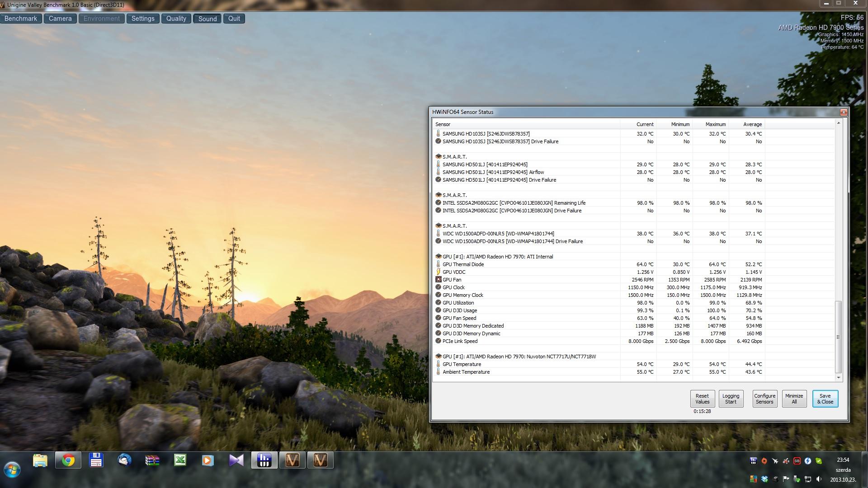Viewport: 868px width, 488px height.
Task: Select the GPU Fan row fan icon
Action: [x=438, y=280]
